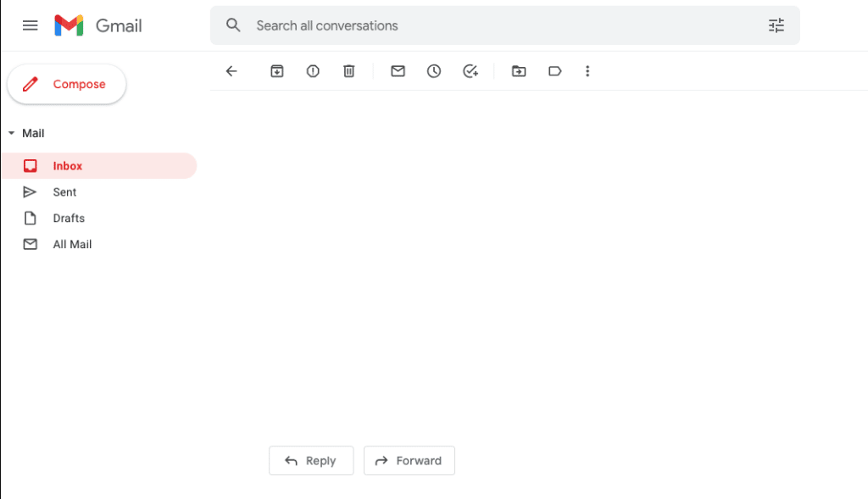868x499 pixels.
Task: Open the Gmail logo homepage
Action: pyautogui.click(x=97, y=25)
